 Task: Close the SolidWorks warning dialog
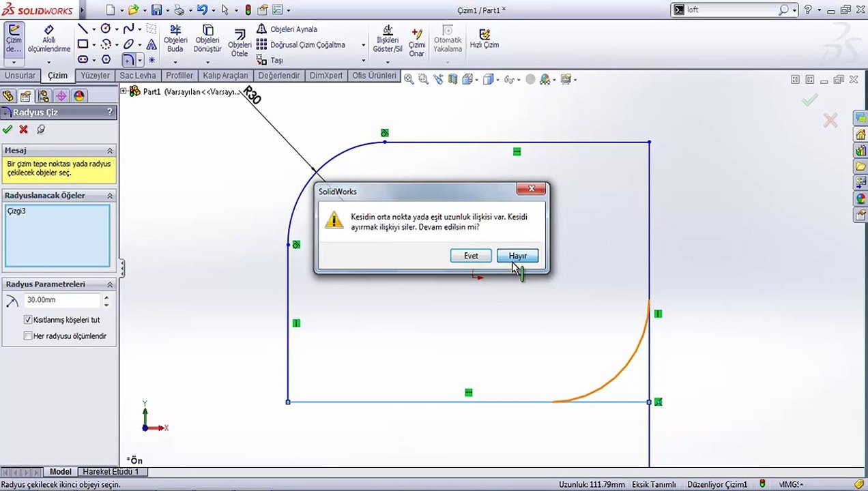pos(531,189)
